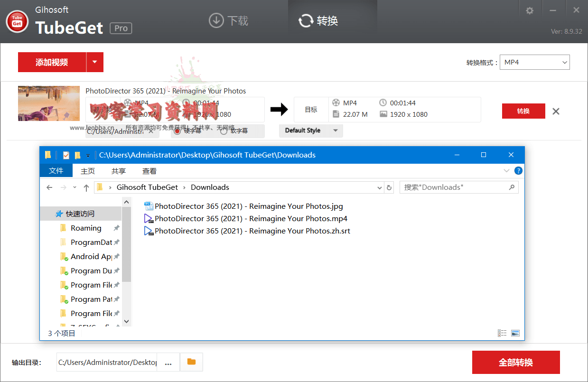Open the add video dropdown arrow
The height and width of the screenshot is (382, 588).
click(95, 62)
